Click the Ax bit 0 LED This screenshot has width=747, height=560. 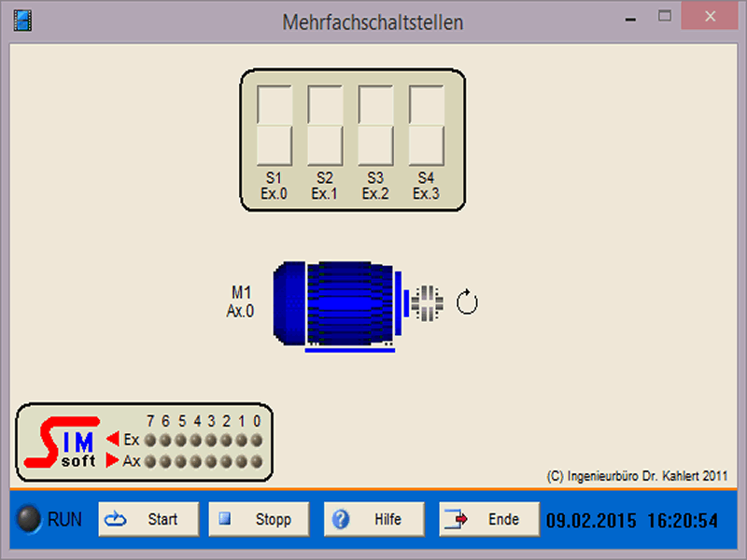tap(257, 460)
